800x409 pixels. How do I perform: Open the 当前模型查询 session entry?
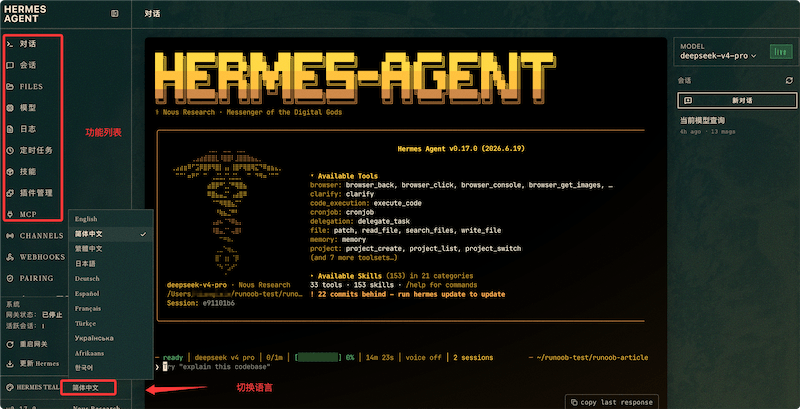coord(703,121)
